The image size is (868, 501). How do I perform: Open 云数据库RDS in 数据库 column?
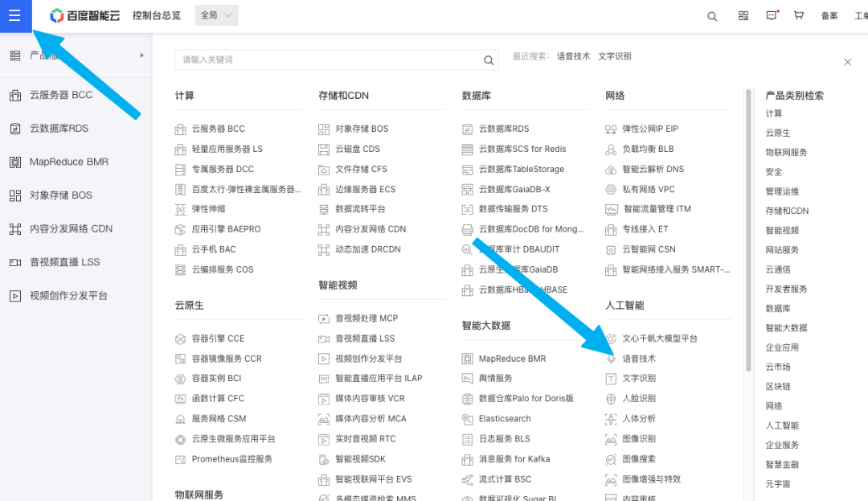[x=504, y=129]
